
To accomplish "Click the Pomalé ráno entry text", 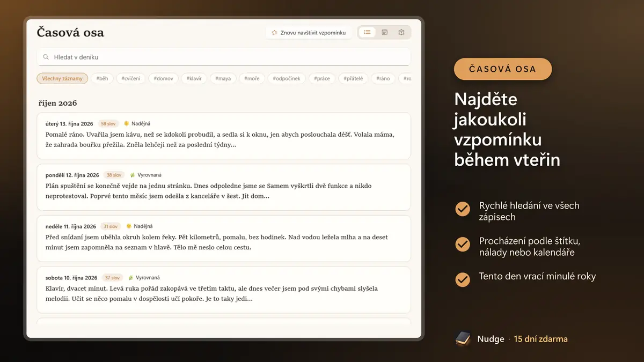I will click(220, 139).
